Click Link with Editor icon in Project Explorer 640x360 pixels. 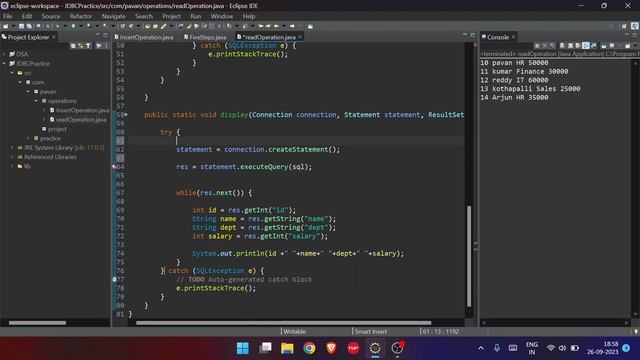point(80,46)
